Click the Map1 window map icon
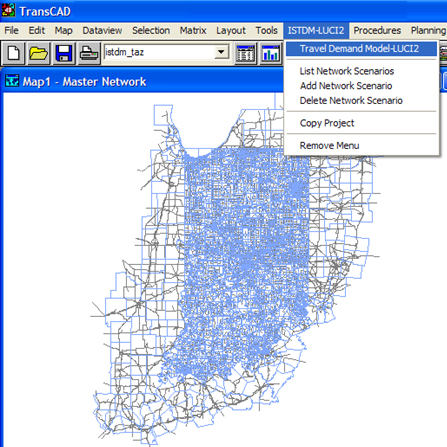The image size is (447, 447). [12, 81]
